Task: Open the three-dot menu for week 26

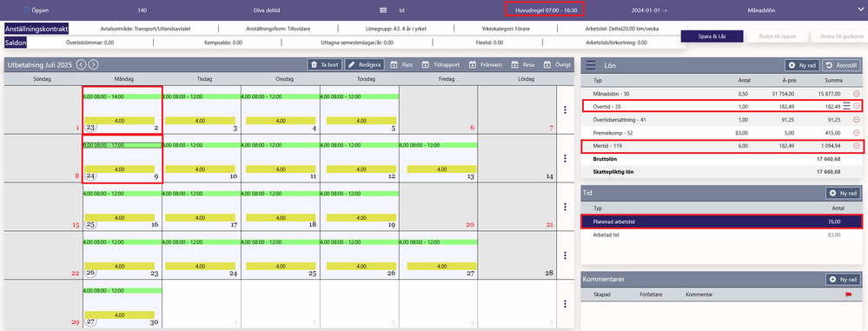Action: tap(565, 255)
